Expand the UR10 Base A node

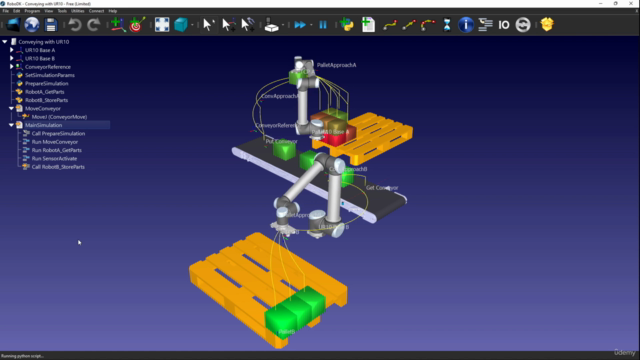(11, 50)
